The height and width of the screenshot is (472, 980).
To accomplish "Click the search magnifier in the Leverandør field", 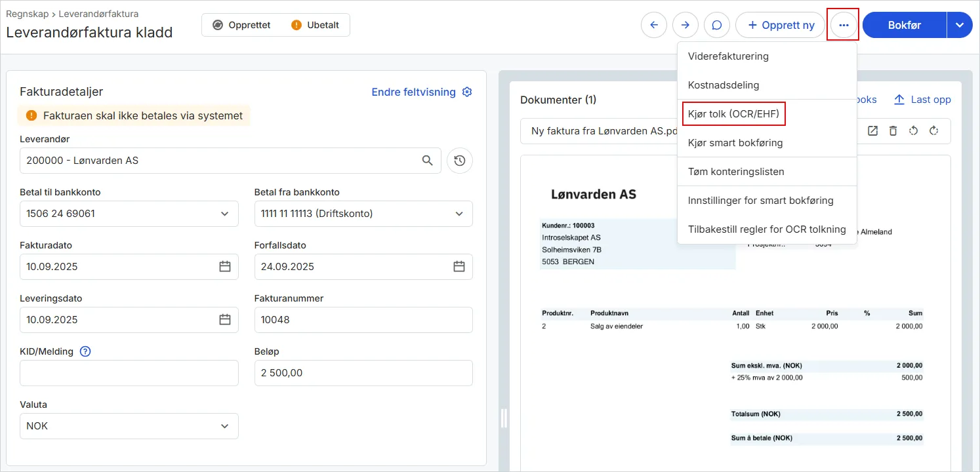I will click(x=427, y=161).
